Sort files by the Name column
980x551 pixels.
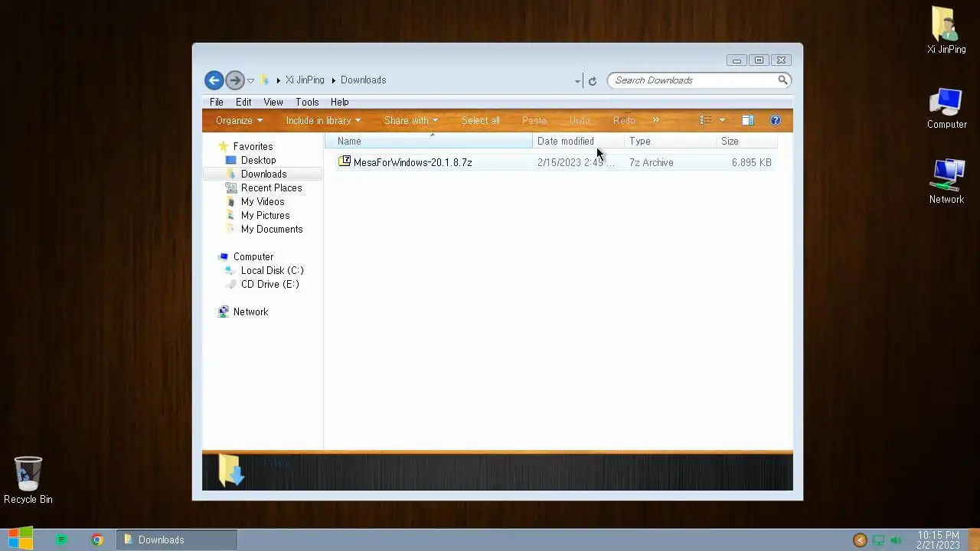coord(429,141)
